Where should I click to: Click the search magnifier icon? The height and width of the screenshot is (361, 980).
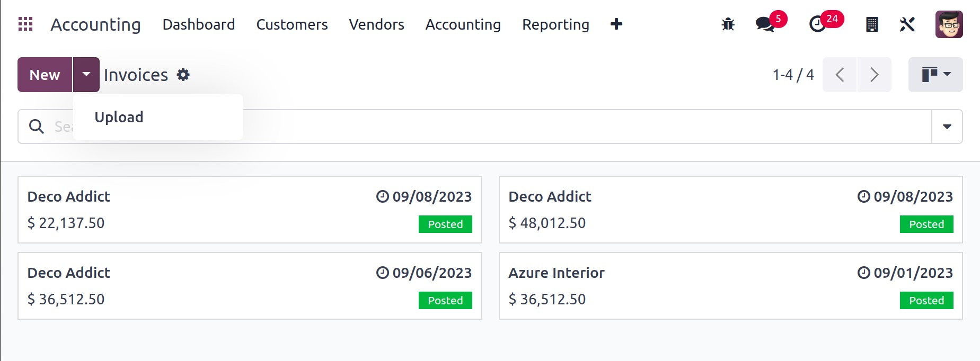tap(37, 127)
